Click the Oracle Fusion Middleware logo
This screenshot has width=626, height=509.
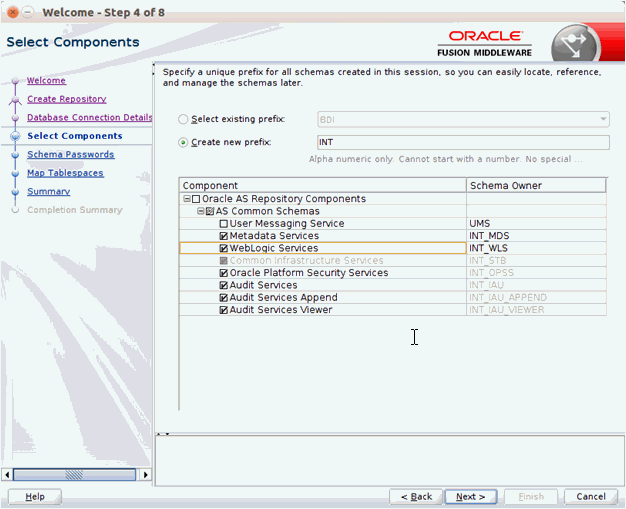(x=484, y=44)
